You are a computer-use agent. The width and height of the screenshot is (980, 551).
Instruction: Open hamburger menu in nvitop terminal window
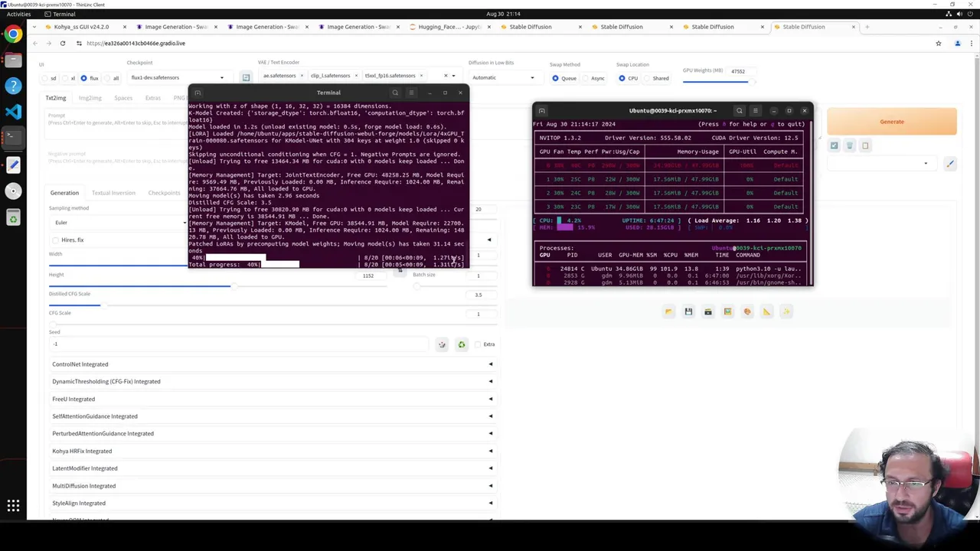[755, 110]
